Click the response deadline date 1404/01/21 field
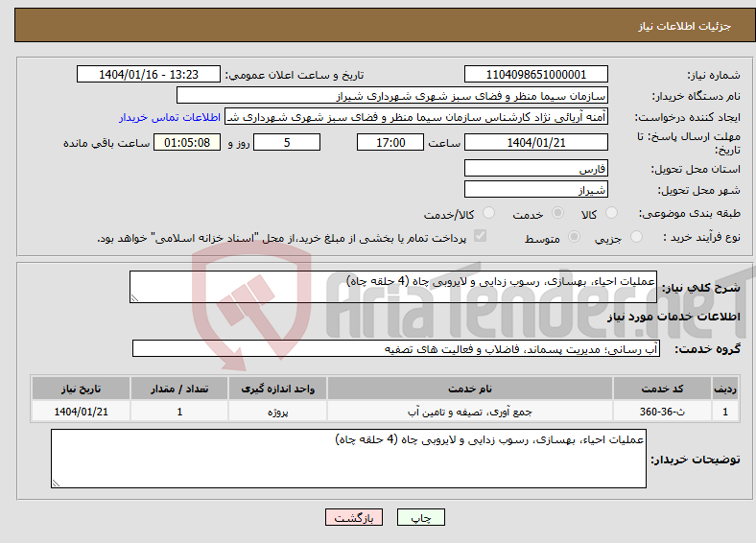756x543 pixels. click(535, 142)
